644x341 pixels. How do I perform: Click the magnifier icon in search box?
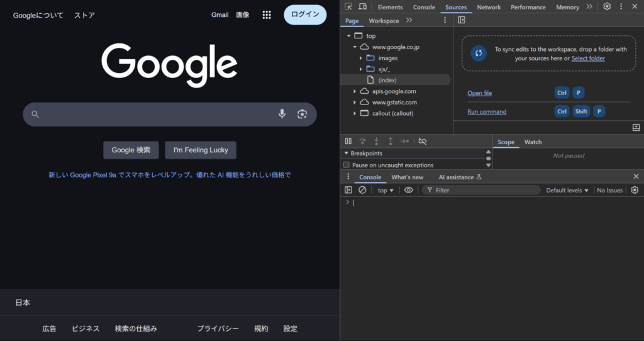pos(35,115)
